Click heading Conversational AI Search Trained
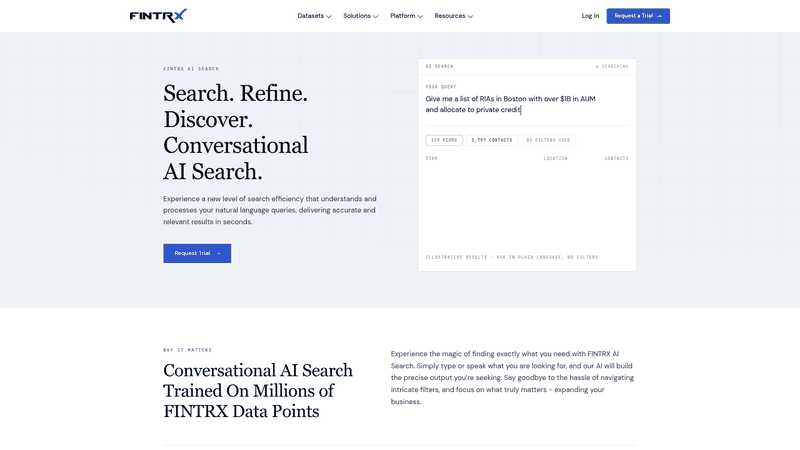This screenshot has height=450, width=800. pos(258,391)
